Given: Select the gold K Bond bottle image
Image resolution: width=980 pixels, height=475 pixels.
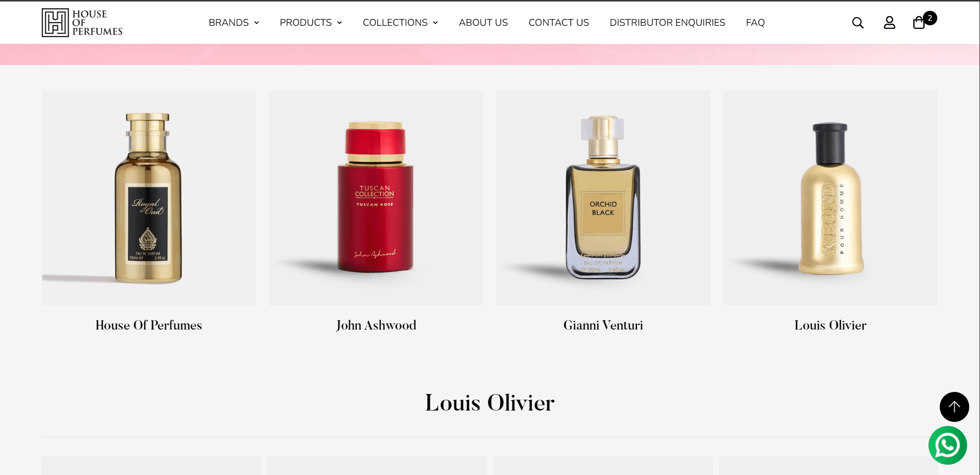Looking at the screenshot, I should tap(831, 198).
